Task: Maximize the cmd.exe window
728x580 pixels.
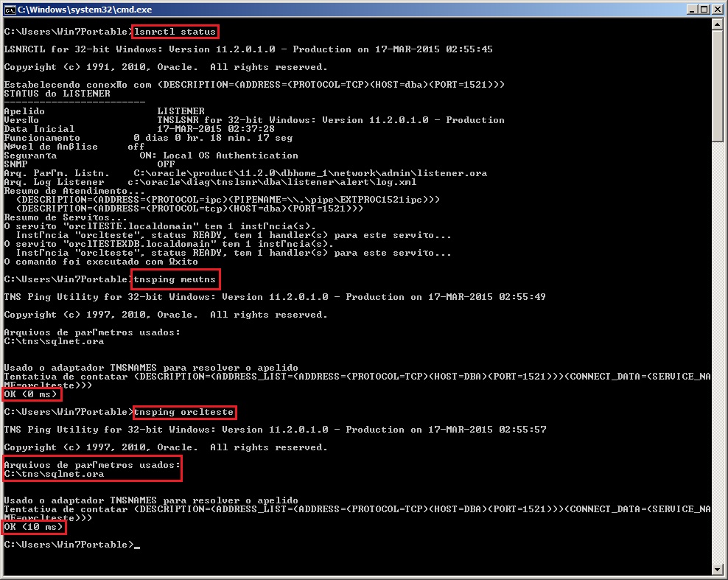Action: tap(704, 10)
